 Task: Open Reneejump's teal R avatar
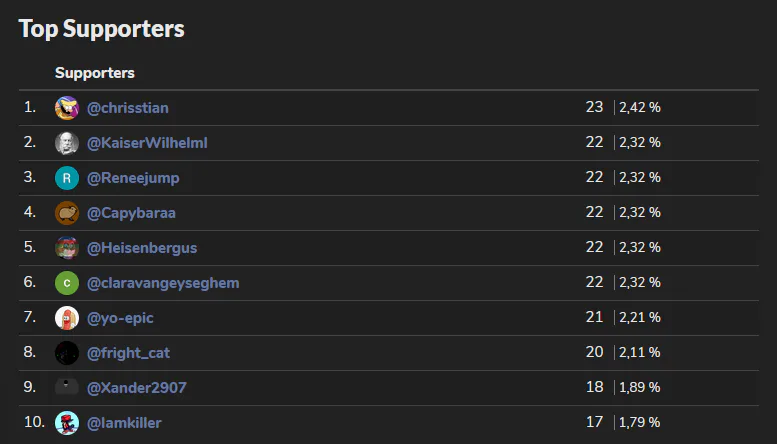point(67,178)
